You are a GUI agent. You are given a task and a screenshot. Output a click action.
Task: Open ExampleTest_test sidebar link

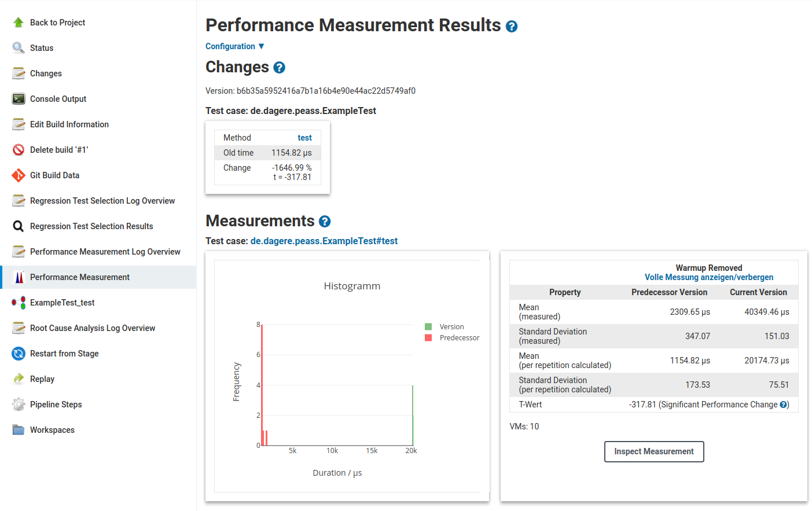click(62, 303)
